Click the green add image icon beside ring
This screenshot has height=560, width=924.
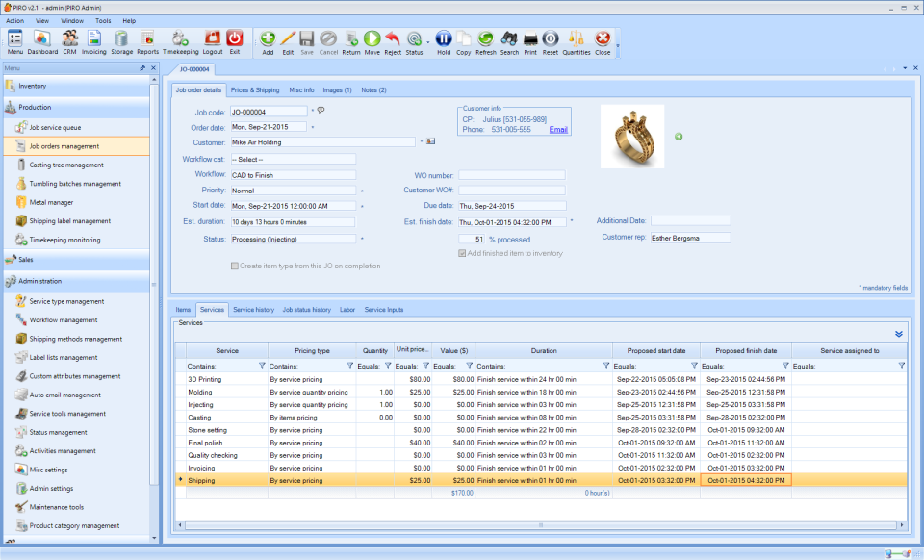[679, 137]
